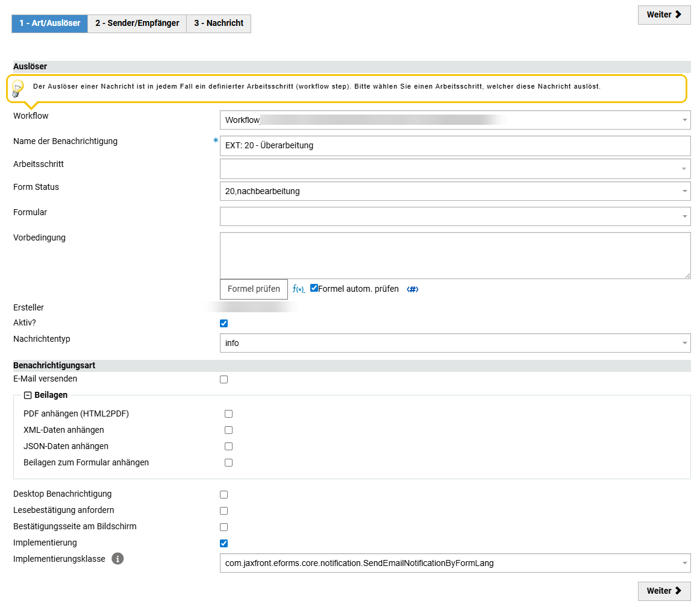Click the lightbulb hint icon

[18, 88]
